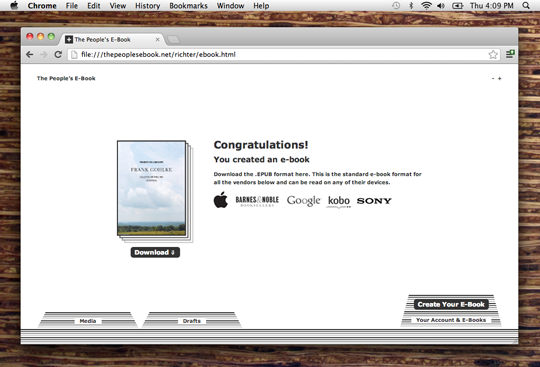Viewport: 540px width, 367px height.
Task: Open Your Account & E-Books
Action: (x=451, y=320)
